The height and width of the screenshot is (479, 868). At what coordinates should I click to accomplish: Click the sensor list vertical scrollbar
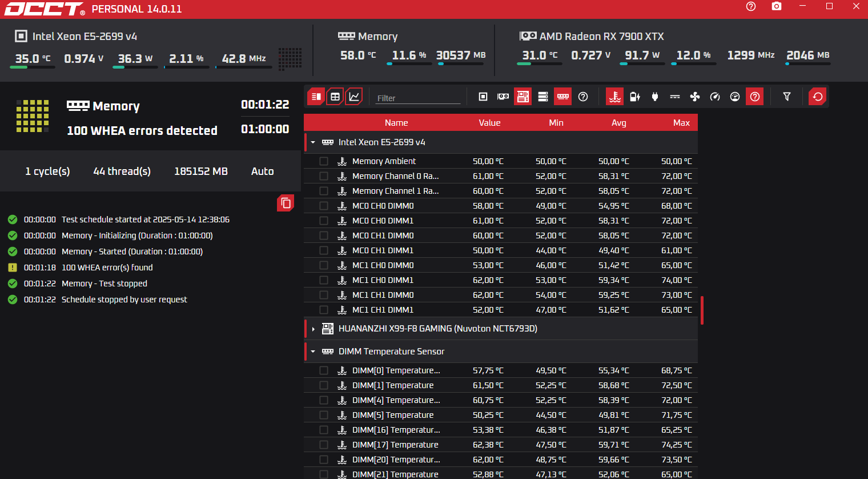702,310
